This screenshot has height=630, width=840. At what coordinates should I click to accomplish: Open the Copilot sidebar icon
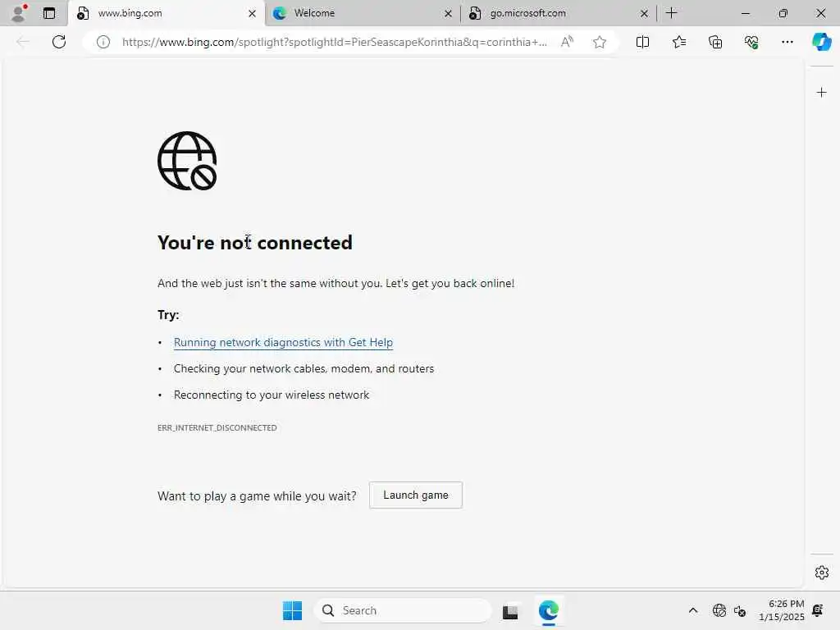(x=821, y=42)
